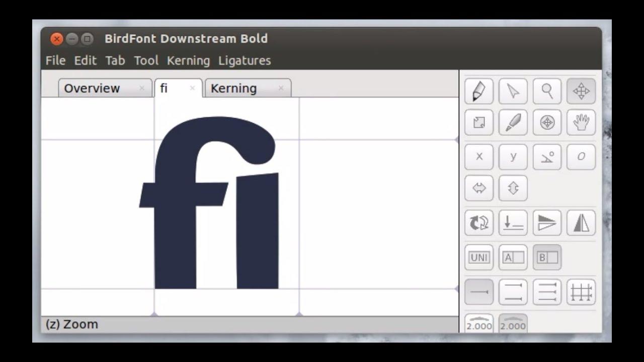This screenshot has height=362, width=644.
Task: Click the first 2.000 grid size button
Action: (479, 323)
